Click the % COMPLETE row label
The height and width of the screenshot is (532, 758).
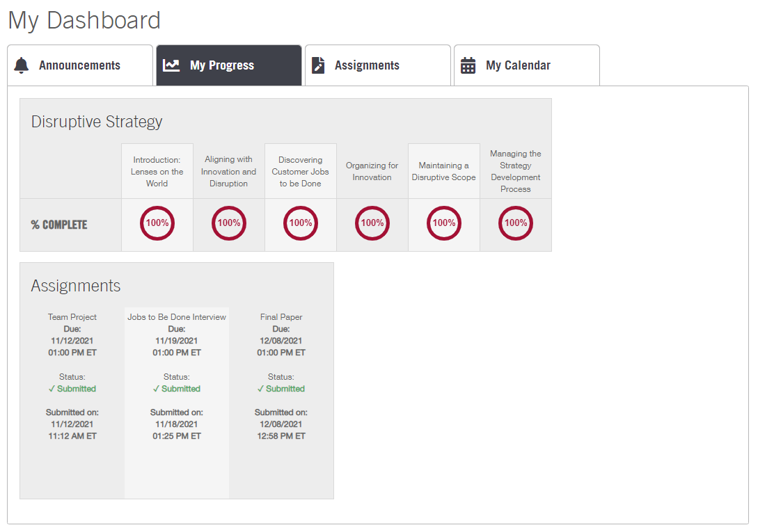click(59, 224)
